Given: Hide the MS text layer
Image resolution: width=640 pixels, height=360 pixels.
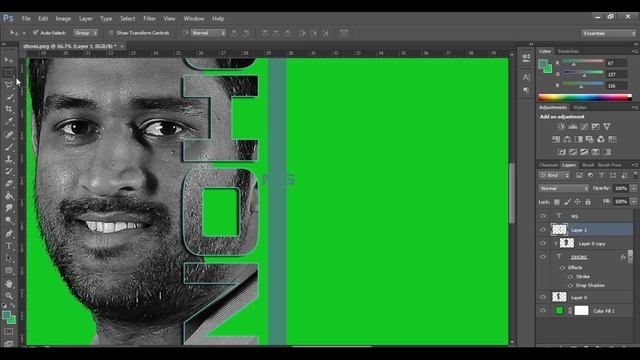Looking at the screenshot, I should click(x=543, y=216).
